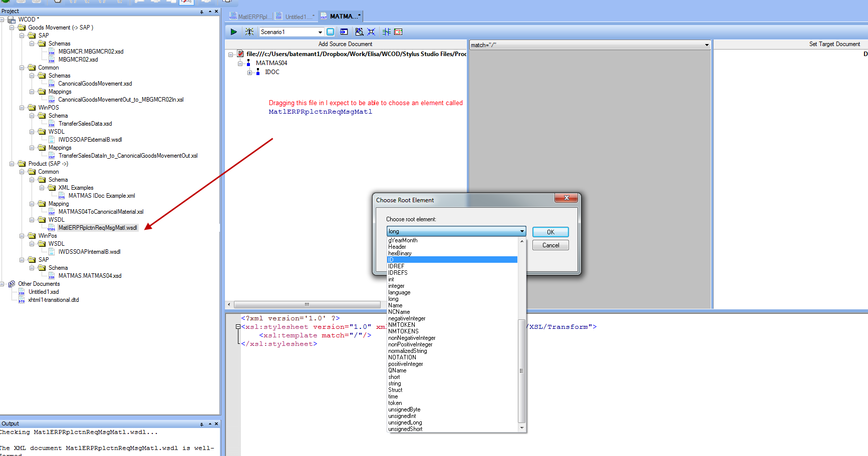Click the xhtml1-transitional.dtd file icon

[x=22, y=300]
